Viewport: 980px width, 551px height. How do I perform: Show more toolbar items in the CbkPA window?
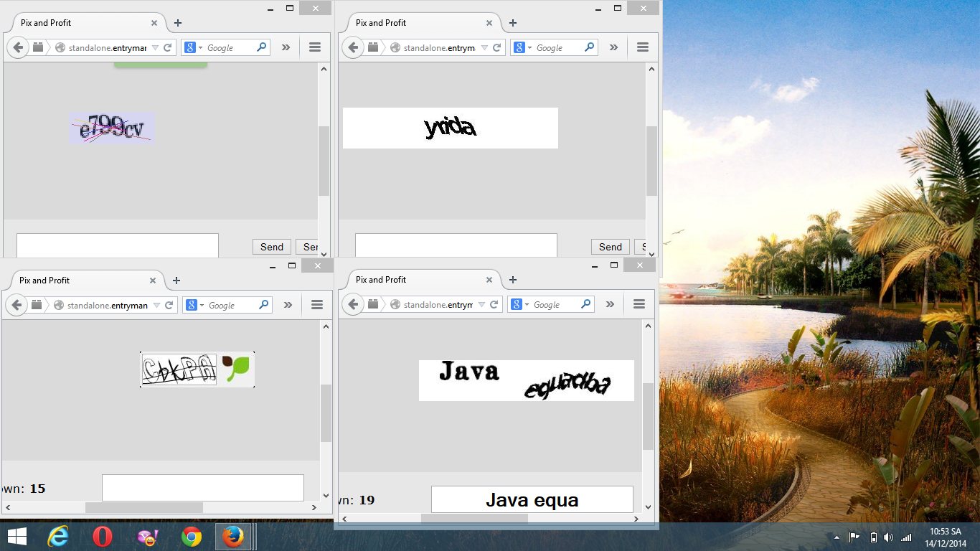pyautogui.click(x=288, y=305)
